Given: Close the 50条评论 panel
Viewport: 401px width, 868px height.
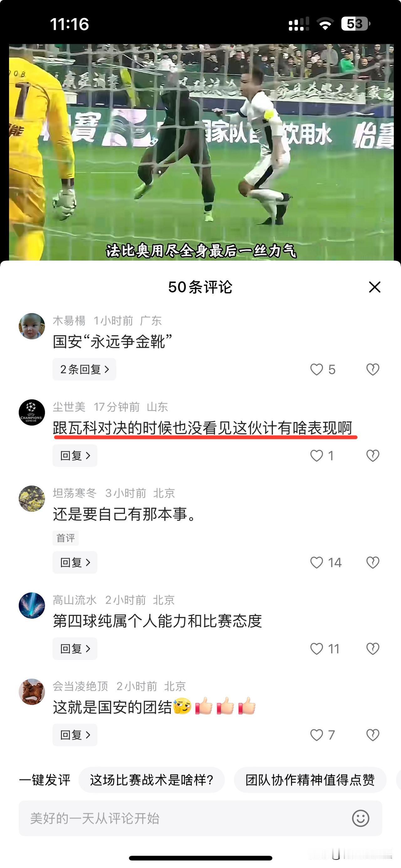Looking at the screenshot, I should pos(374,287).
